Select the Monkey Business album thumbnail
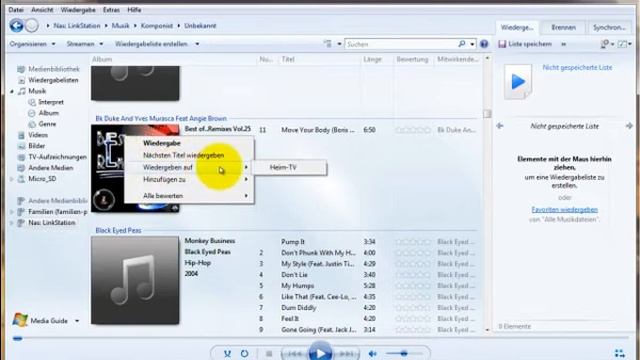Screen dimensions: 640x360 click(x=135, y=280)
